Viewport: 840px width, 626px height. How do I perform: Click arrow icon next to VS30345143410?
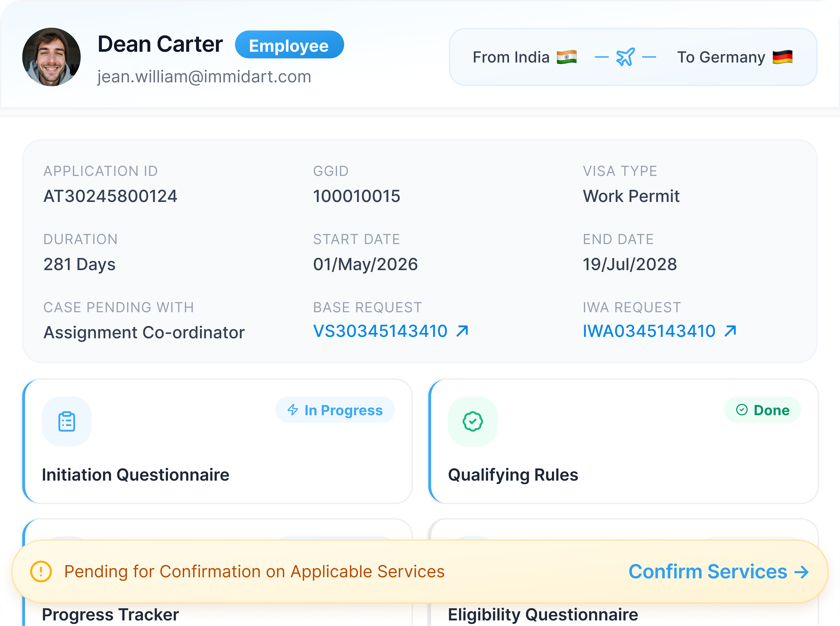[462, 331]
